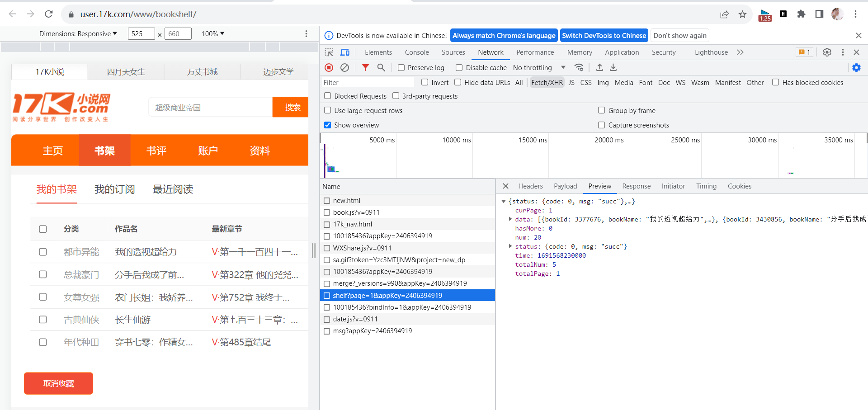Expand the status object in preview

click(x=510, y=246)
